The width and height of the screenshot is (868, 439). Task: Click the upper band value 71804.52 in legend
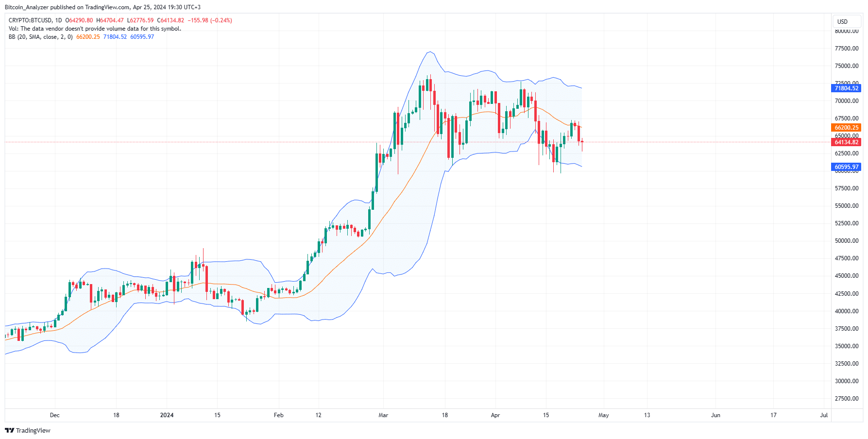[115, 37]
